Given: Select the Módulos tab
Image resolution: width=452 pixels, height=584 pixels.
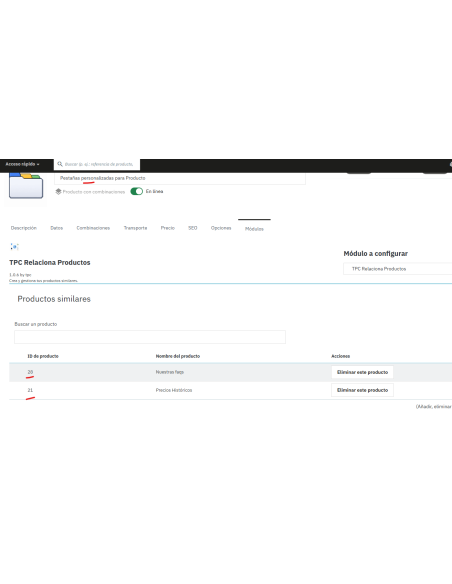Looking at the screenshot, I should pos(254,229).
